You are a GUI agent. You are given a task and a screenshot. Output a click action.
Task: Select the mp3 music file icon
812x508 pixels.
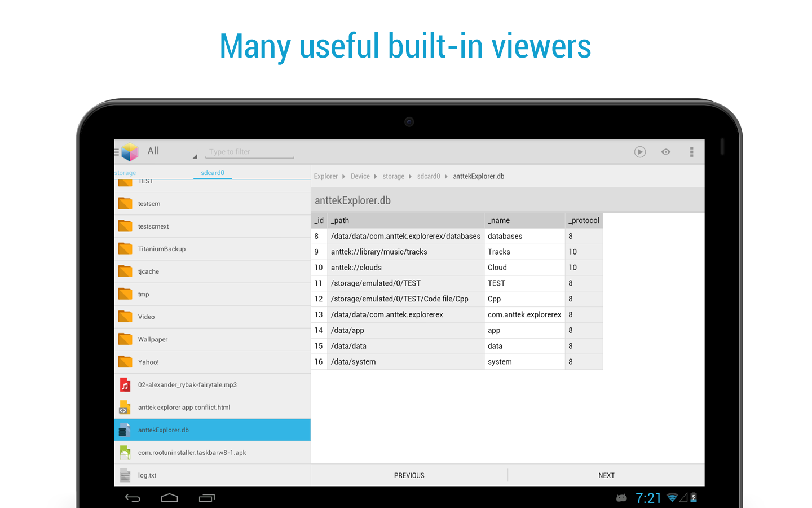pyautogui.click(x=125, y=385)
